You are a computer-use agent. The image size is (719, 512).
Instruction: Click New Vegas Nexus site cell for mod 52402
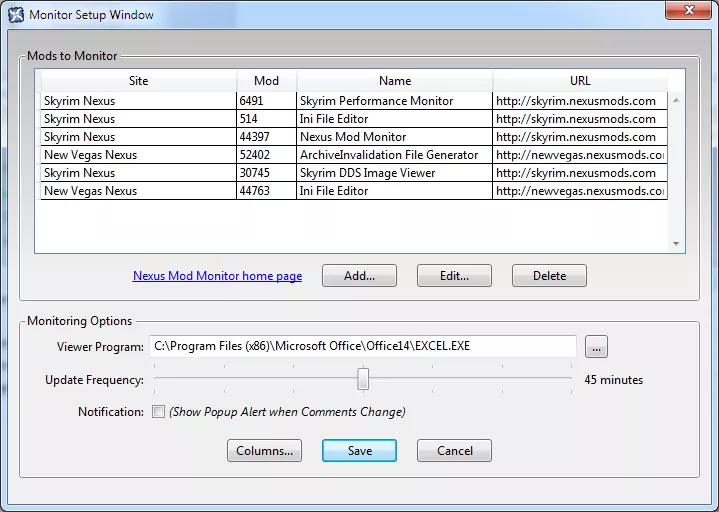click(138, 155)
